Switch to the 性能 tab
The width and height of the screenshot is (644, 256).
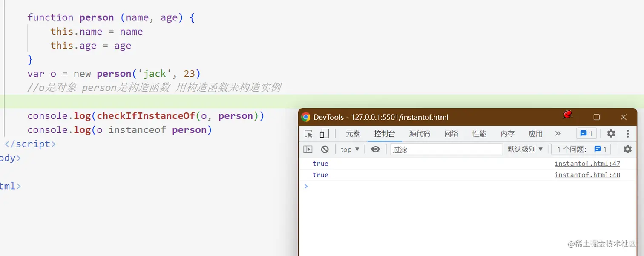pos(479,134)
